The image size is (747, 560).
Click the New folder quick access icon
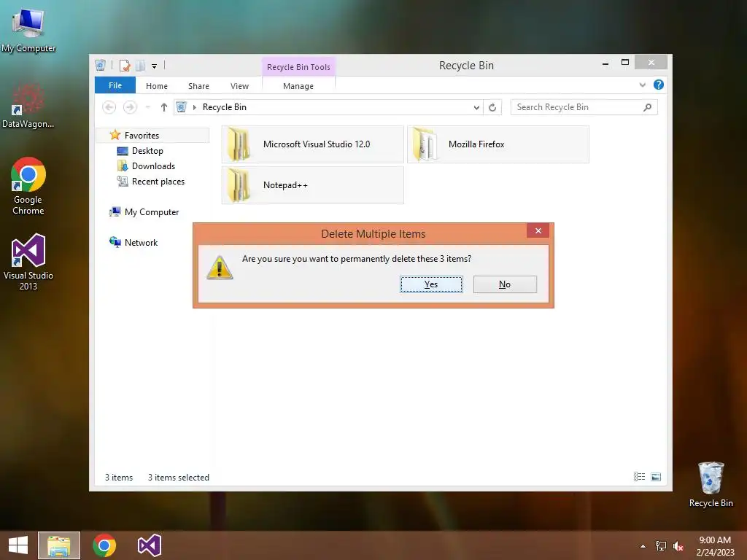141,66
